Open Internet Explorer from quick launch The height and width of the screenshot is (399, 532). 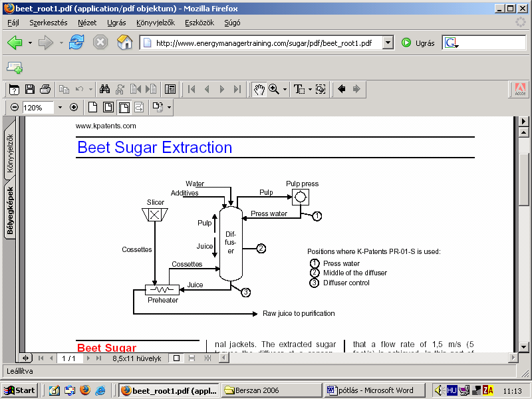[100, 390]
